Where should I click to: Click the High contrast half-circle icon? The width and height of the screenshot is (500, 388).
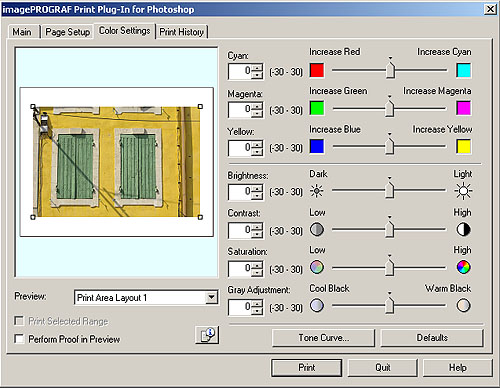pyautogui.click(x=463, y=230)
